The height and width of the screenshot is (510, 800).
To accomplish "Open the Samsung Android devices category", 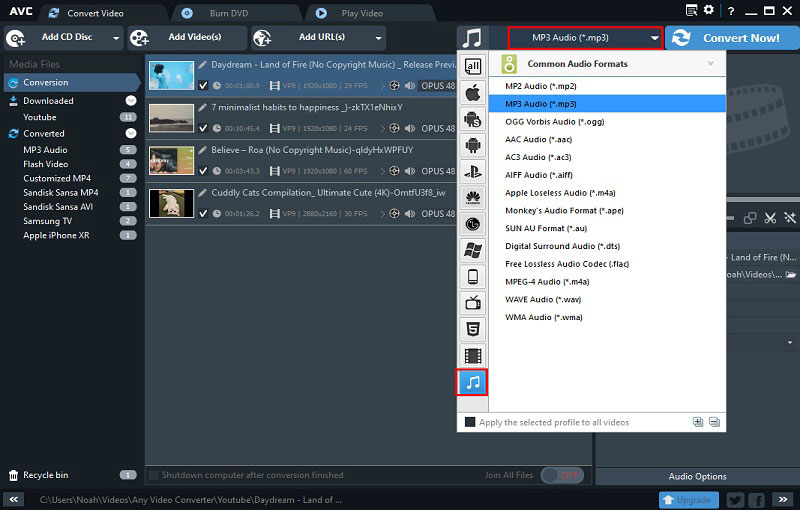I will (473, 120).
